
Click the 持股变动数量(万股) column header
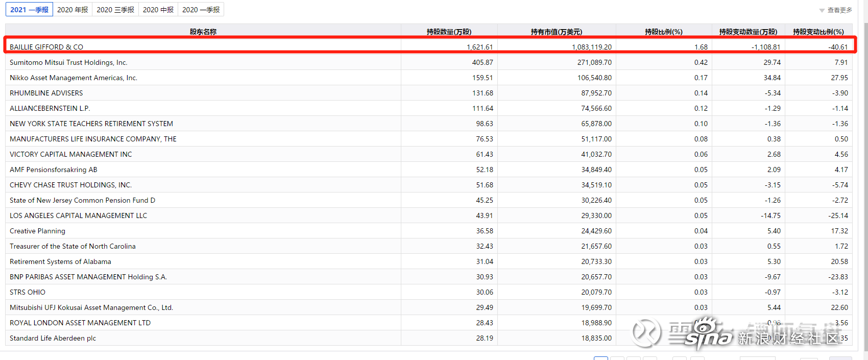tap(749, 32)
